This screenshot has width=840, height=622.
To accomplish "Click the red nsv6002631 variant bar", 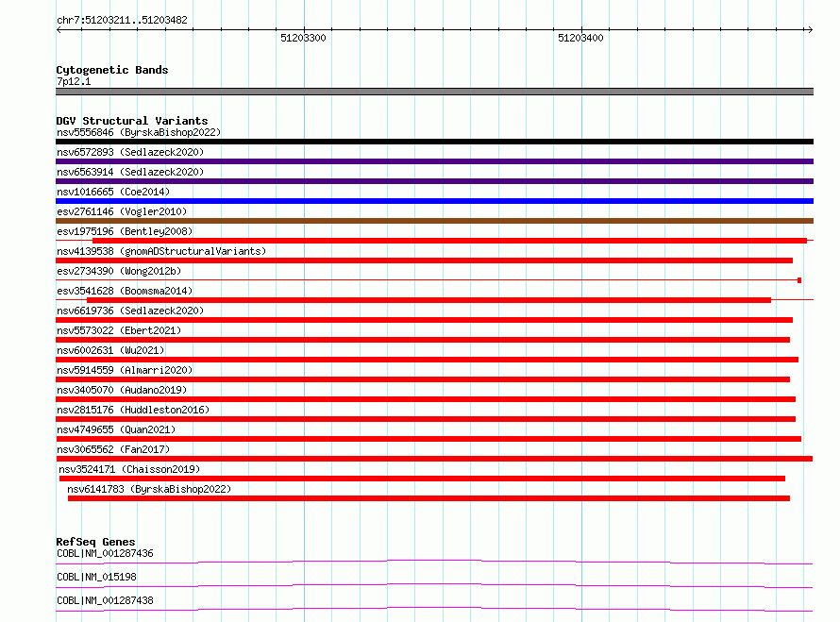I will (x=427, y=360).
